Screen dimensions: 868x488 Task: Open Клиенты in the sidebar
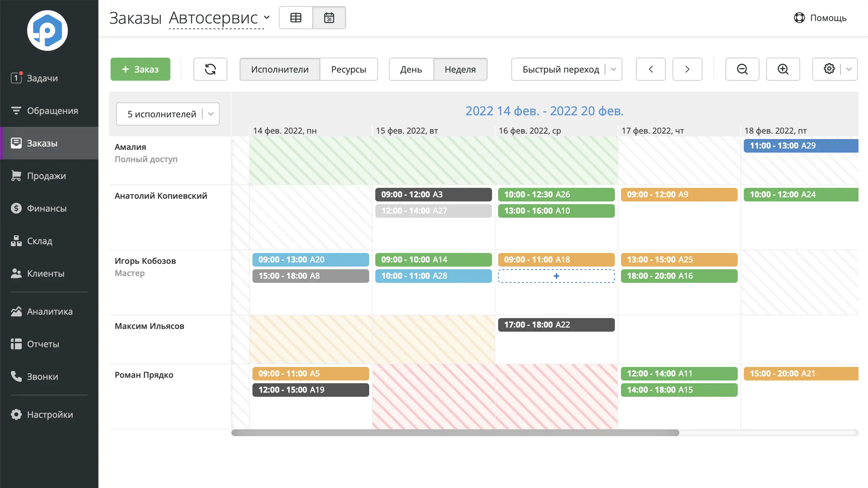49,273
